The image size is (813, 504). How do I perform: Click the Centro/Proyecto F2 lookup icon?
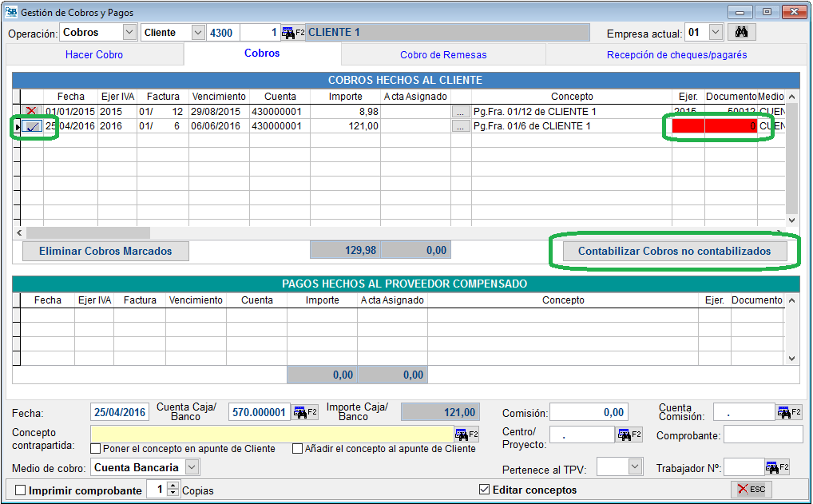coord(629,435)
